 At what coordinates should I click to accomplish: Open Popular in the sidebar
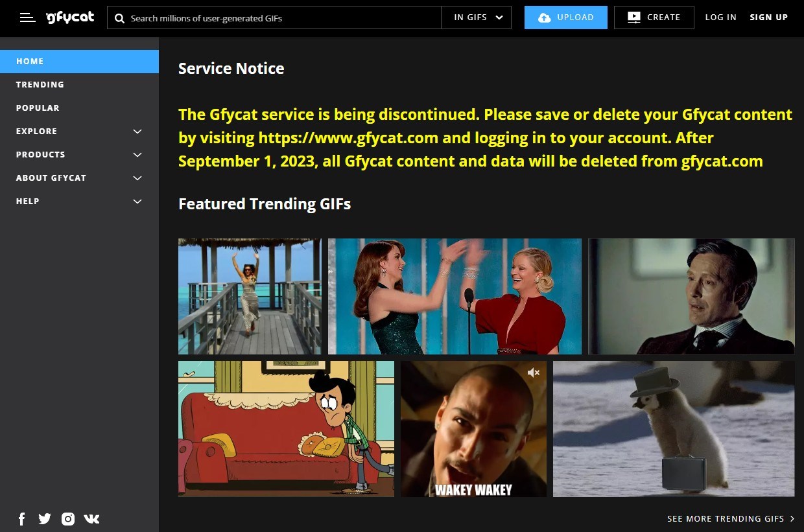pyautogui.click(x=79, y=108)
